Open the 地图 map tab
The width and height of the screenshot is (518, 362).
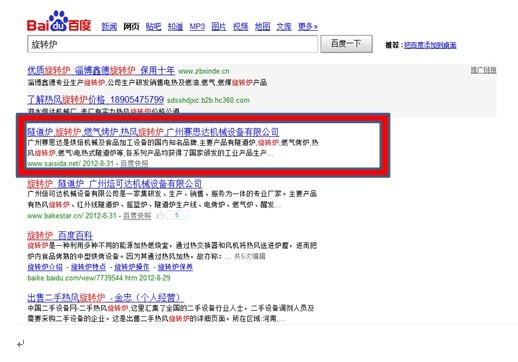point(262,27)
